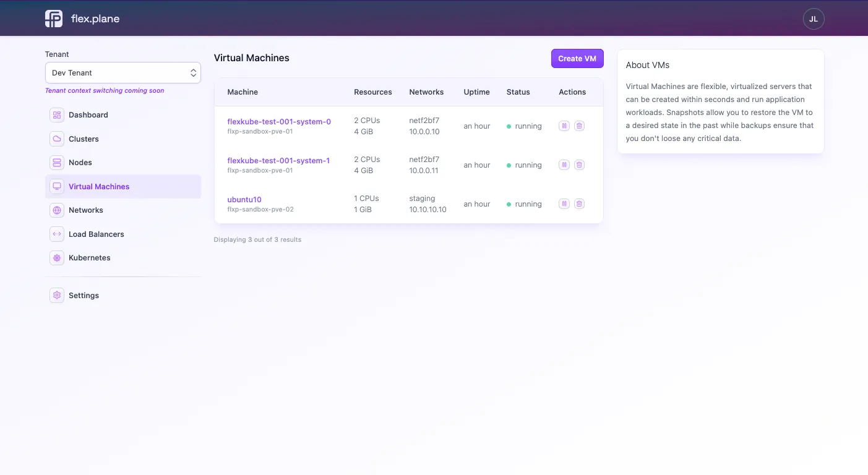Open flexkube-test-001-system-1 machine link
This screenshot has width=868, height=475.
(x=278, y=160)
